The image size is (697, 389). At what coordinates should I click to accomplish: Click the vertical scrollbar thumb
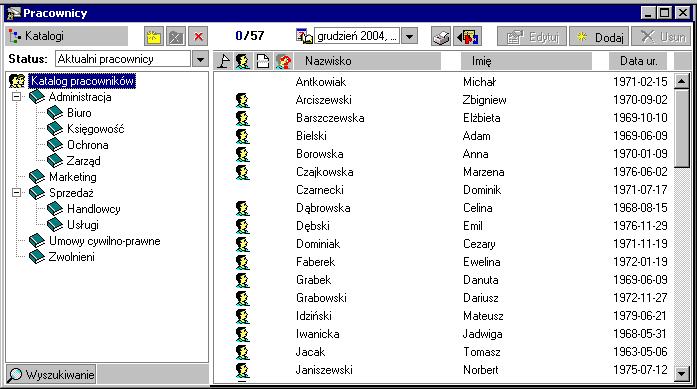tap(682, 129)
